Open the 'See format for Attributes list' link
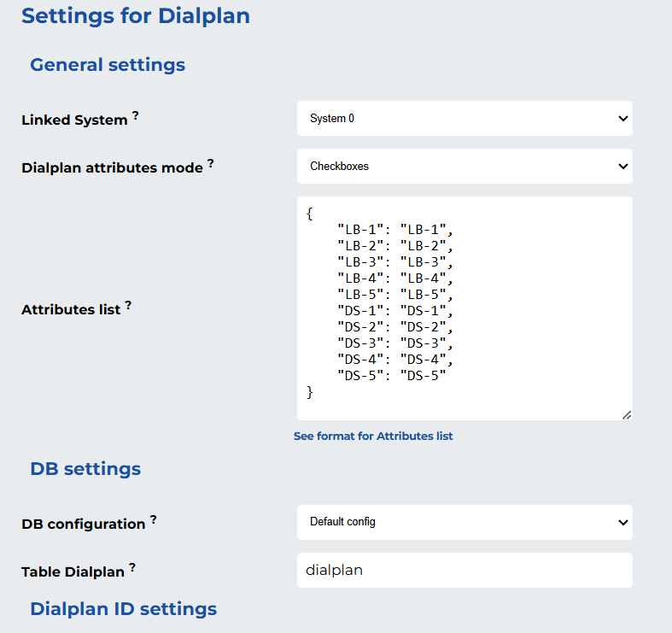The image size is (672, 633). tap(373, 436)
